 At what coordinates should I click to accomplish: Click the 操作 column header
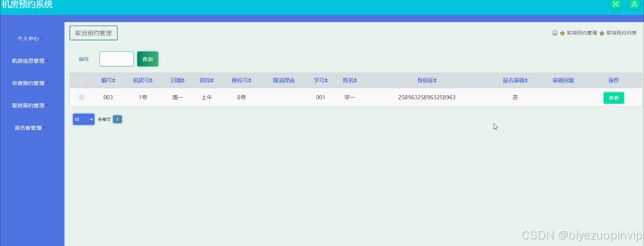click(x=613, y=81)
